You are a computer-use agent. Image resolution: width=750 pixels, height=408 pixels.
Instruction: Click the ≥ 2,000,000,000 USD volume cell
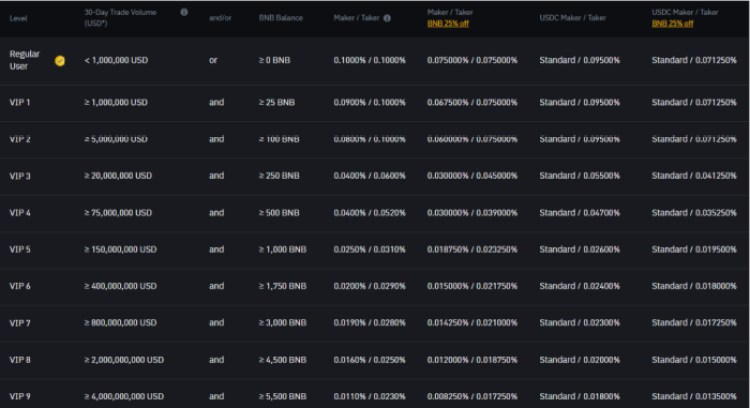[124, 360]
